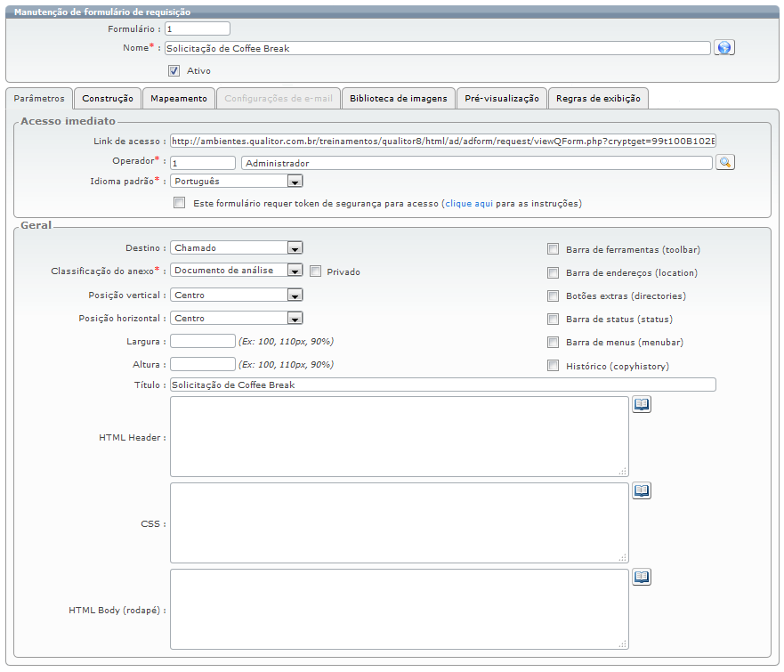Go to the Pré-visualização tab
784x672 pixels.
[x=502, y=98]
